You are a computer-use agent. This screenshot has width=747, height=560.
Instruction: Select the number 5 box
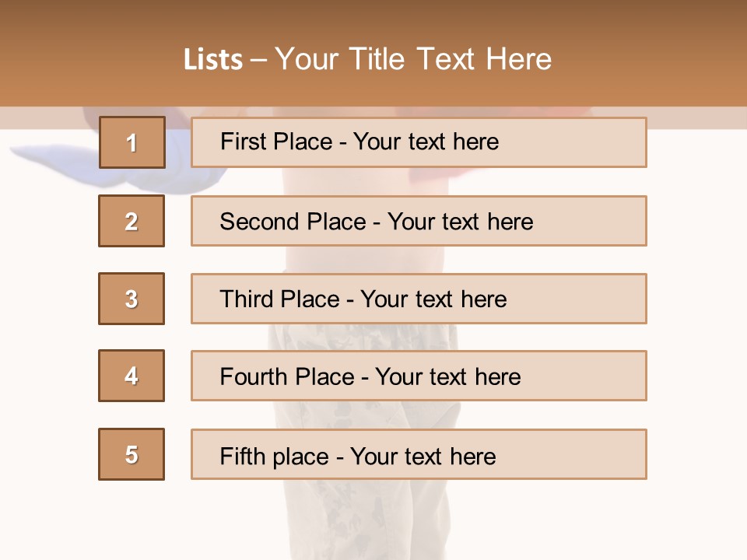click(x=132, y=454)
